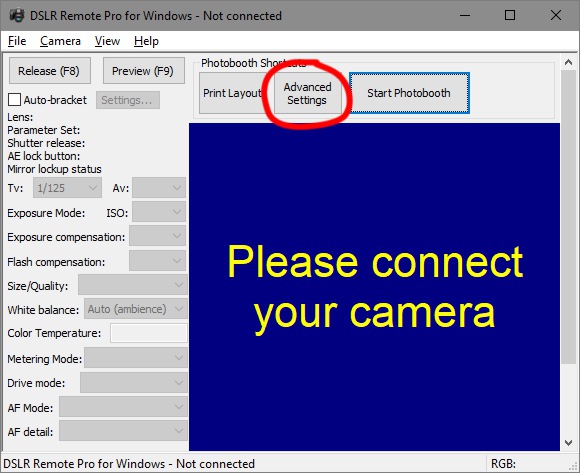Click the scroll up arrow on right scrollbar
The image size is (580, 473).
[x=569, y=62]
